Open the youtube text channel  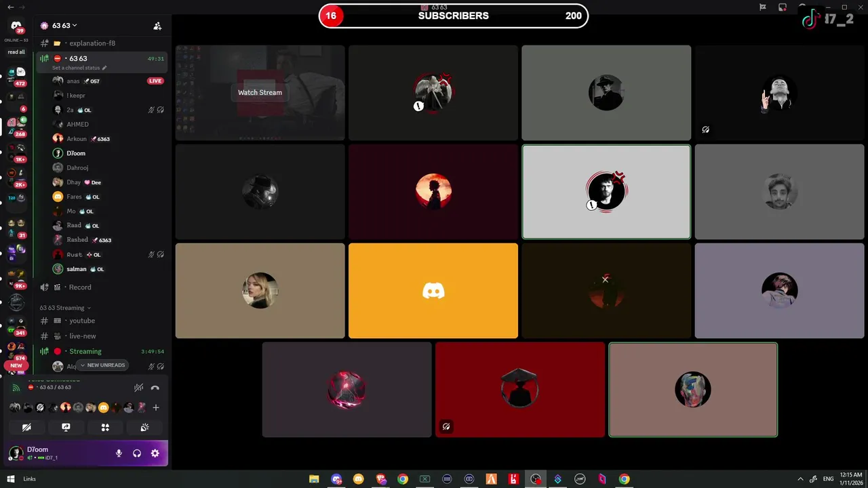(x=102, y=321)
